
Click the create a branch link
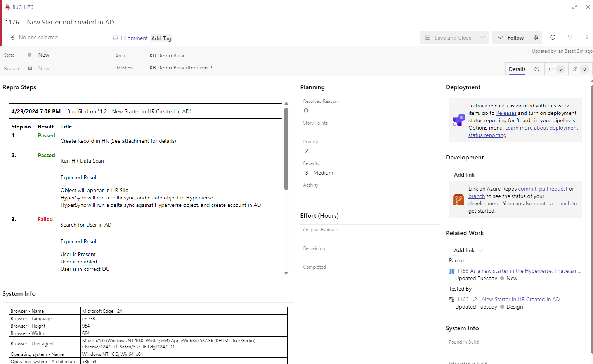[552, 203]
